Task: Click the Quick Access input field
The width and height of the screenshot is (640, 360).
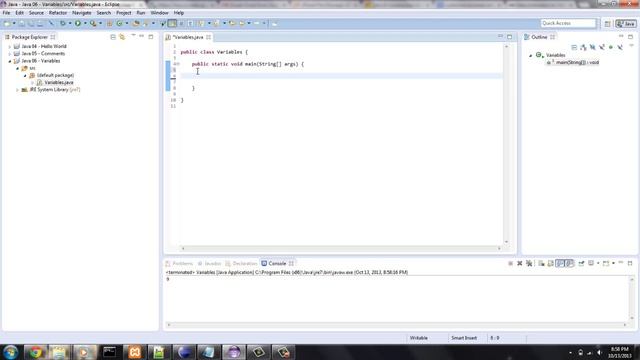Action: [568, 23]
